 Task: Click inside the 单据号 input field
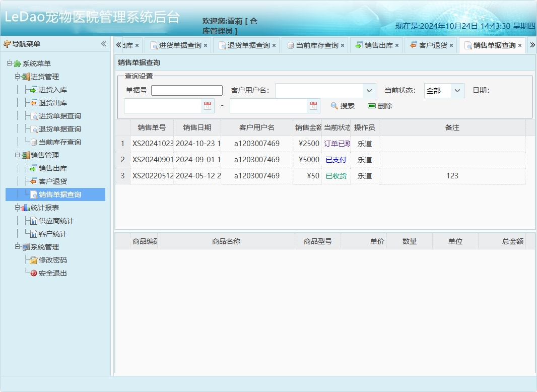(x=186, y=90)
